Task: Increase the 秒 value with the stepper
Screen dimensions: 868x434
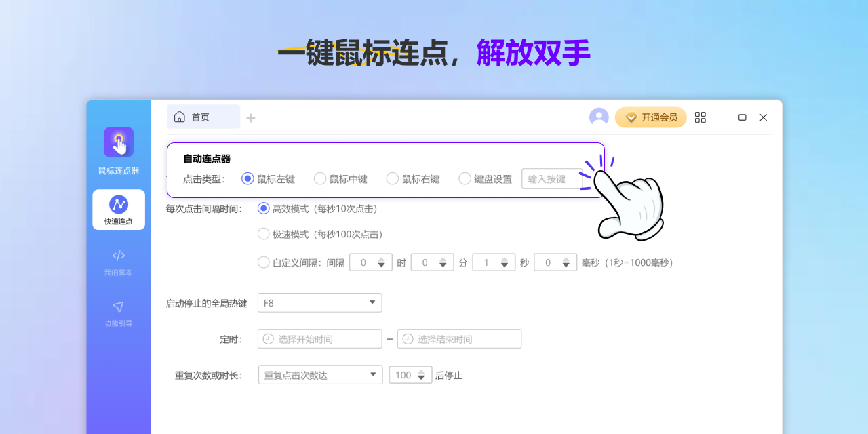Action: [505, 259]
